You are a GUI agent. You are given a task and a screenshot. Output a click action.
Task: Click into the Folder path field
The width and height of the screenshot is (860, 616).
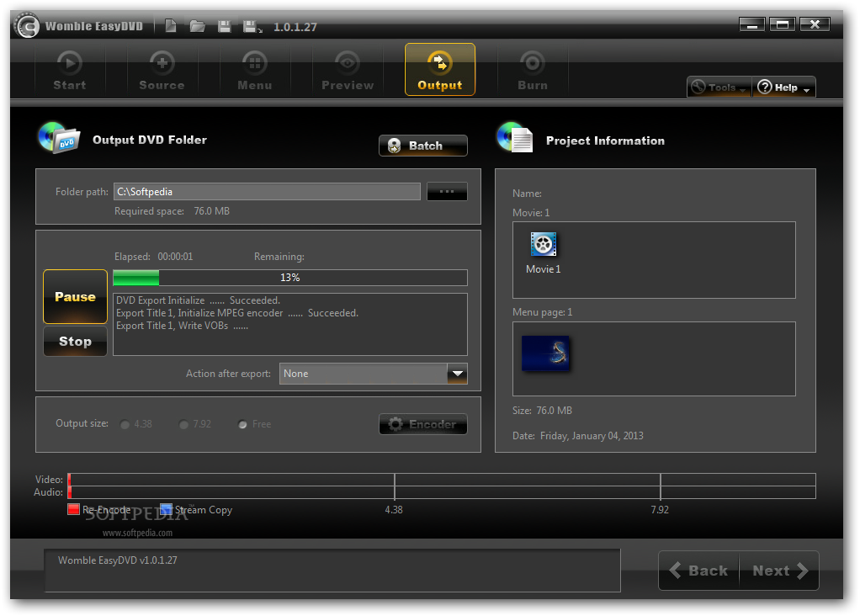(x=267, y=191)
